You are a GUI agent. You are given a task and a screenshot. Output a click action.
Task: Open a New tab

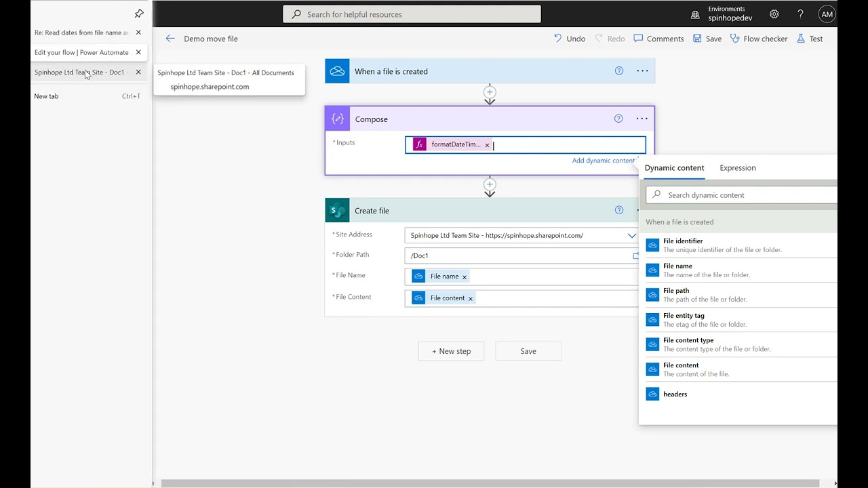coord(87,96)
